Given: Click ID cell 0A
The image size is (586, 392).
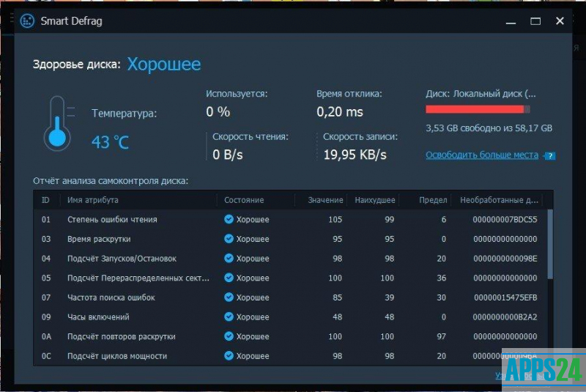Looking at the screenshot, I should click(x=46, y=336).
